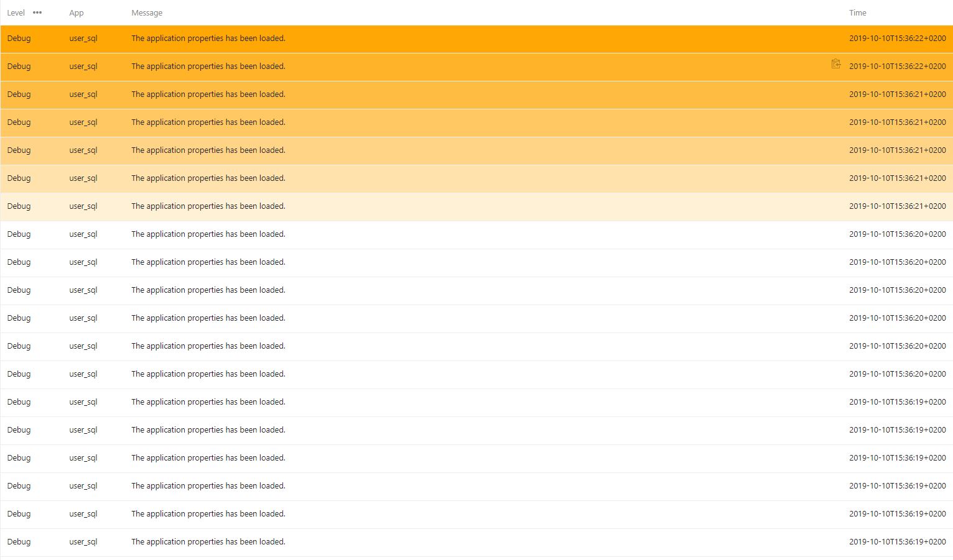Screen dimensions: 953x560
Task: Click the Message column header
Action: (x=147, y=12)
